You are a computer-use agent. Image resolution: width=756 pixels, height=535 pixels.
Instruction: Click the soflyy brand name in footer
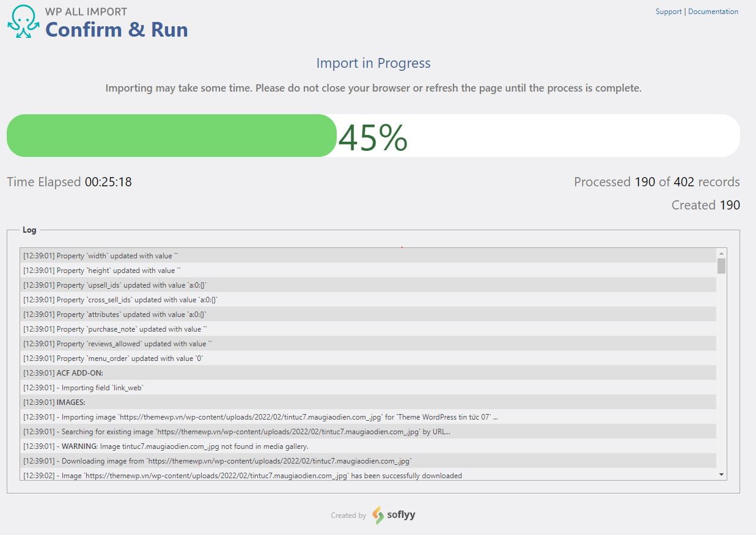pos(402,515)
